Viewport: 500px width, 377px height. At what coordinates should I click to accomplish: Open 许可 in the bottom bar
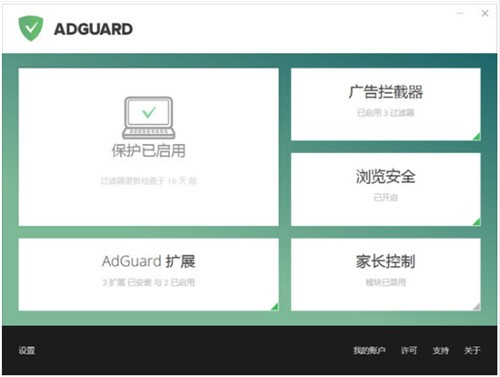[x=409, y=350]
